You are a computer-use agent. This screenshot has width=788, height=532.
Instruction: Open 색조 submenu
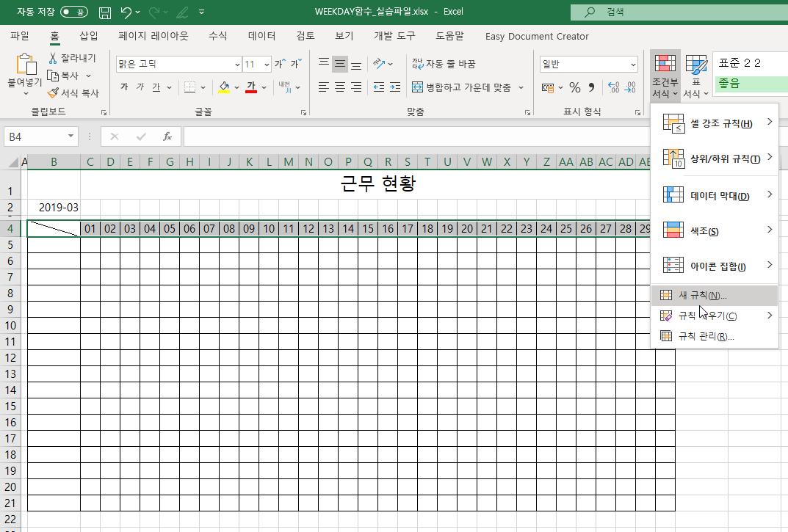click(x=715, y=230)
